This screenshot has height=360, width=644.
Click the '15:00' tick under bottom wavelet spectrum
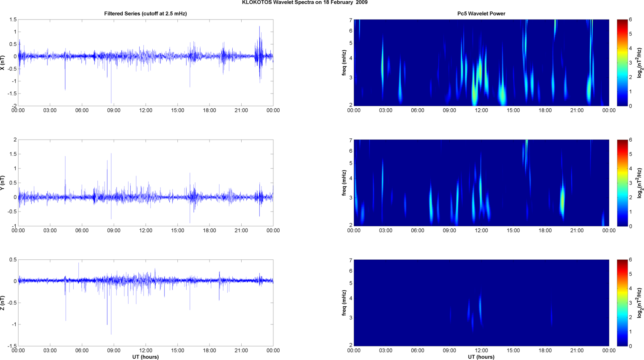coord(513,351)
